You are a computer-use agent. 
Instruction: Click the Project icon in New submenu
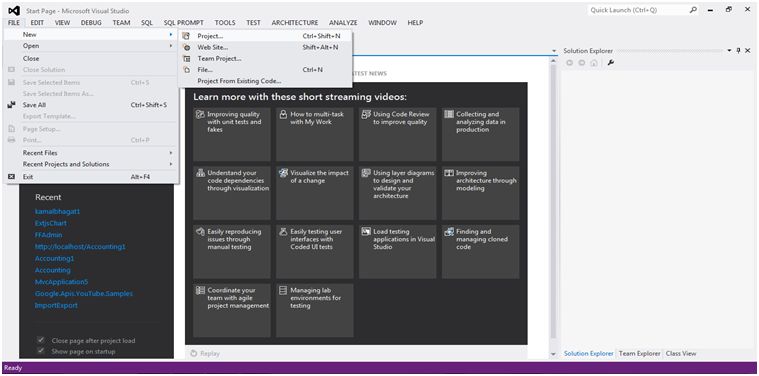[186, 36]
